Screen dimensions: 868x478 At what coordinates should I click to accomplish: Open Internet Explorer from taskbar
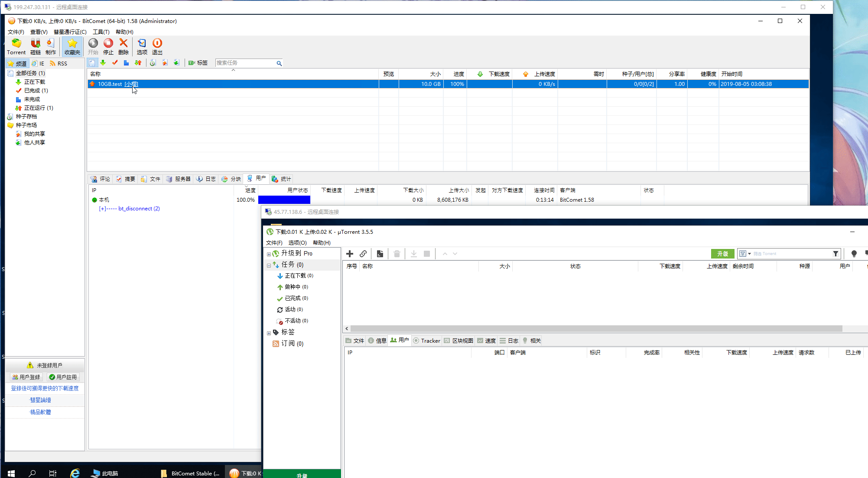point(75,473)
